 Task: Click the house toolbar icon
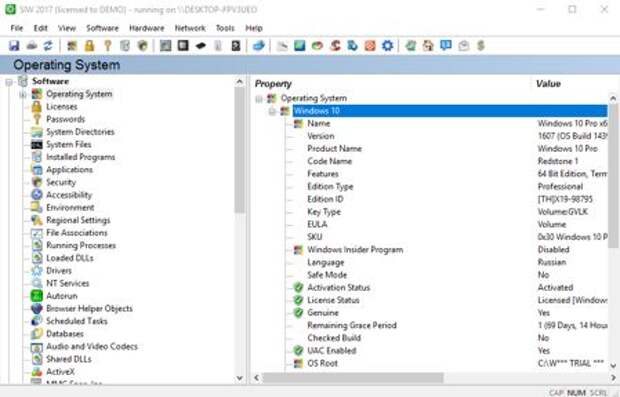(x=428, y=46)
